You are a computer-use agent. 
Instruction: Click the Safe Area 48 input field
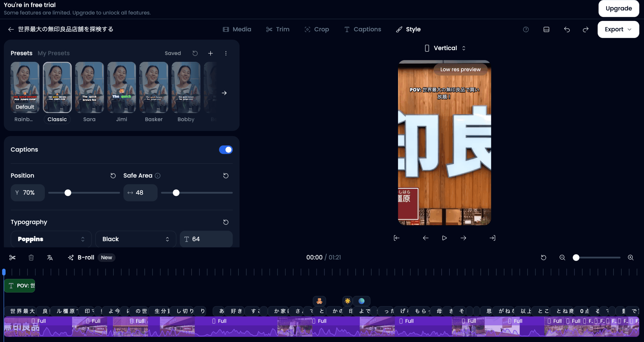coord(140,193)
